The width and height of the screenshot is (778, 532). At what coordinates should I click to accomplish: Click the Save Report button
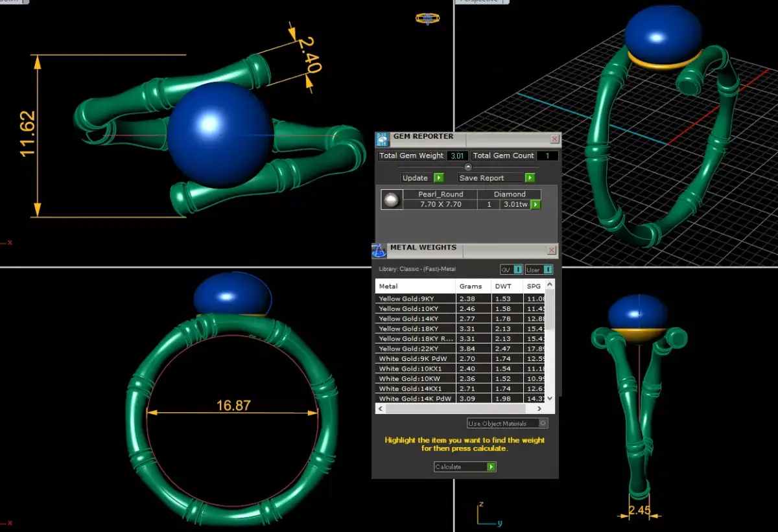tap(497, 178)
